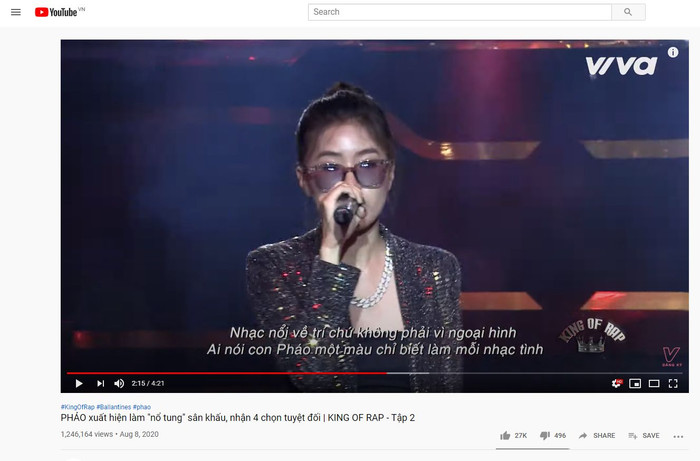Switch to theater mode
Image resolution: width=700 pixels, height=461 pixels.
point(654,383)
